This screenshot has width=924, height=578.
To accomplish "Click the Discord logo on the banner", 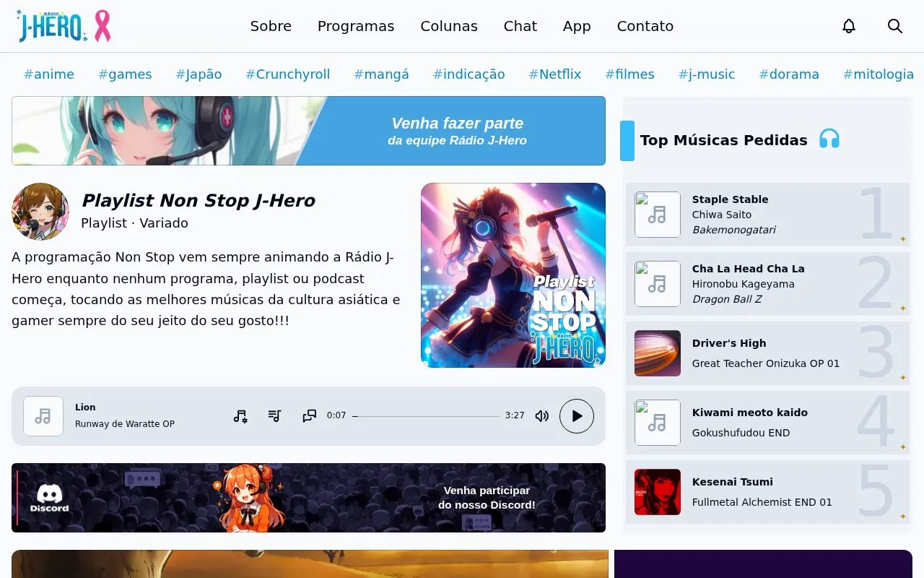I will 50,498.
